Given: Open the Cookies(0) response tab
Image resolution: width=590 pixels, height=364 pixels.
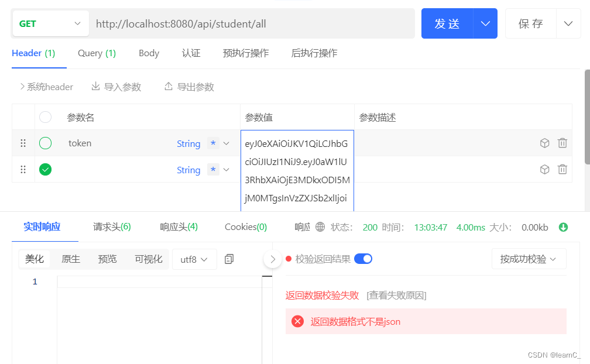Looking at the screenshot, I should (x=245, y=227).
